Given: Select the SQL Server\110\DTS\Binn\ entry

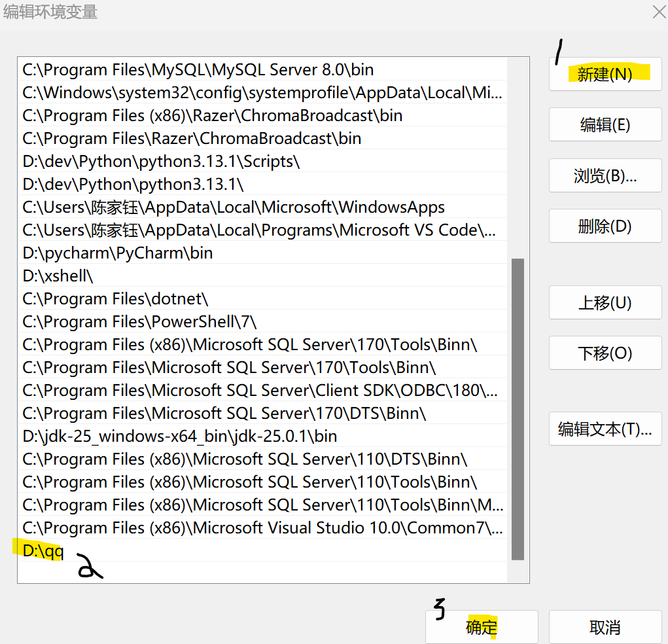Looking at the screenshot, I should tap(262, 459).
